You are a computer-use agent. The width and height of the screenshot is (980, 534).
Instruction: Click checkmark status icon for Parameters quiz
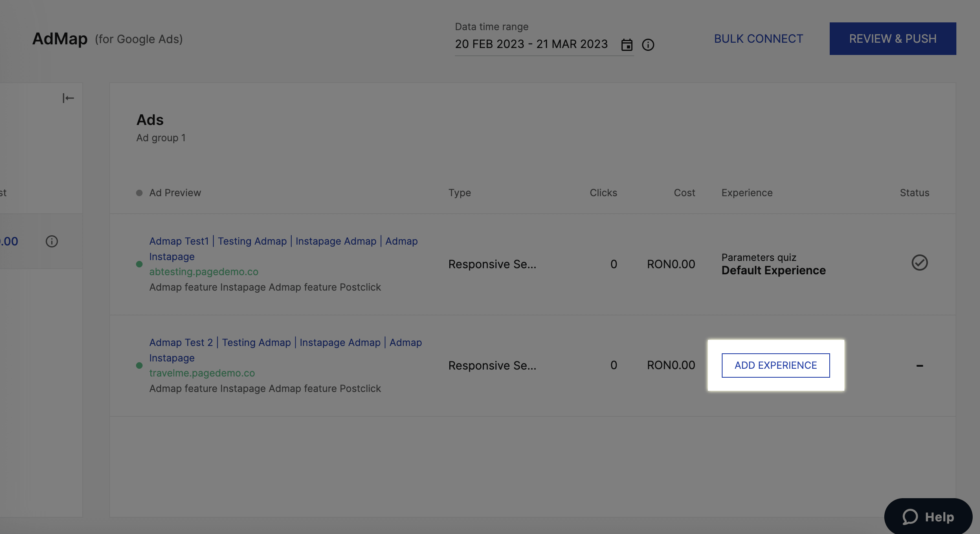point(919,263)
